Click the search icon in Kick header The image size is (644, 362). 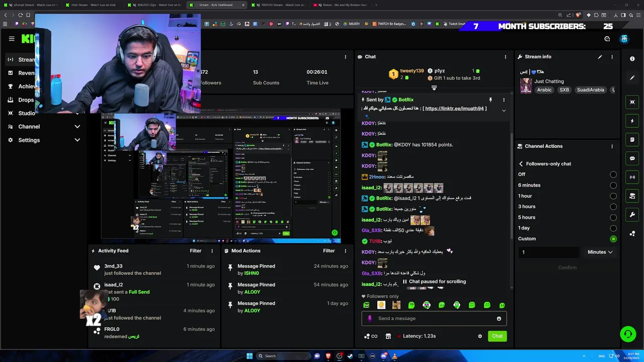pos(607,39)
